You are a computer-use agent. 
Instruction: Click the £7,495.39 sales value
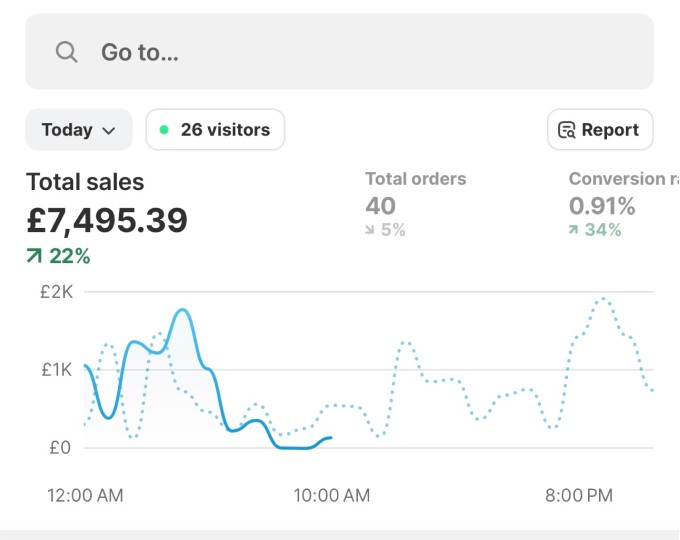pyautogui.click(x=107, y=220)
